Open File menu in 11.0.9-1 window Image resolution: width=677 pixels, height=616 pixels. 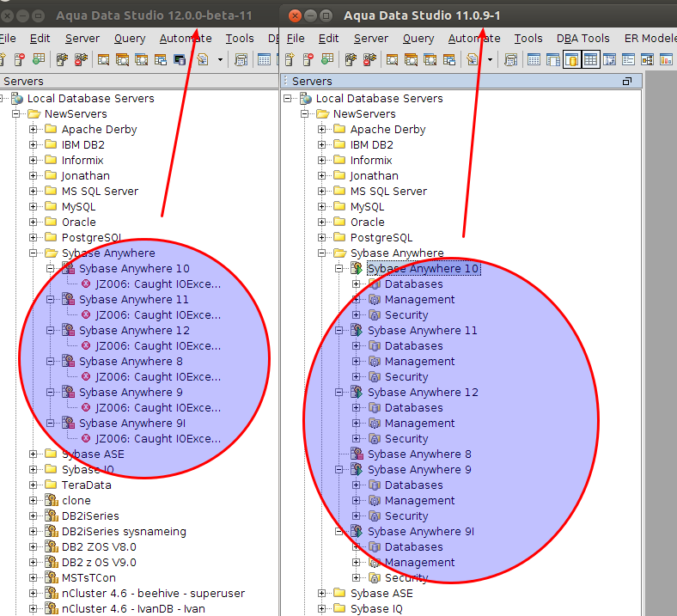(x=296, y=39)
